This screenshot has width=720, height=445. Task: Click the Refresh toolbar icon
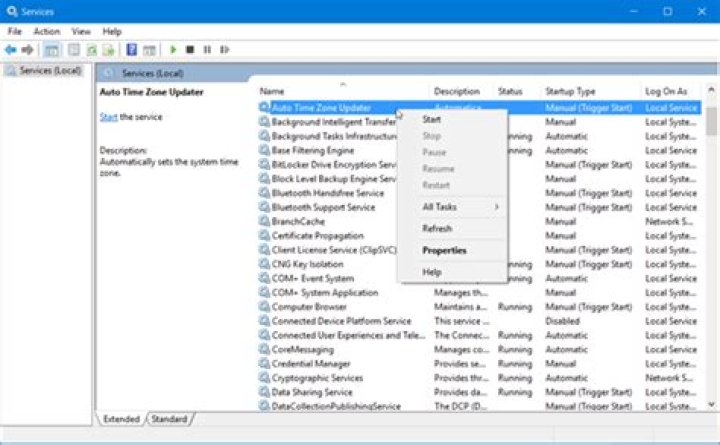[x=91, y=49]
